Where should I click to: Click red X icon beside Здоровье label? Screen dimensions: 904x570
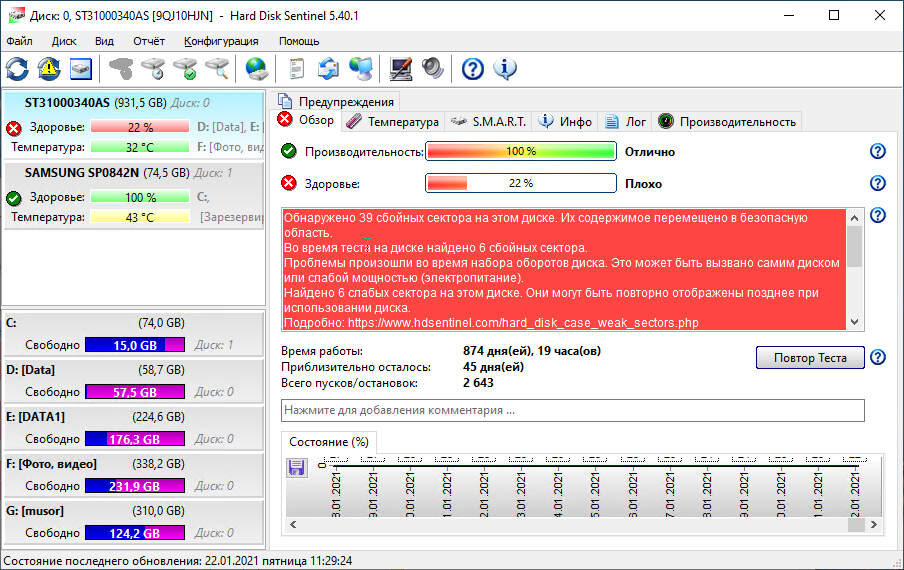click(289, 183)
